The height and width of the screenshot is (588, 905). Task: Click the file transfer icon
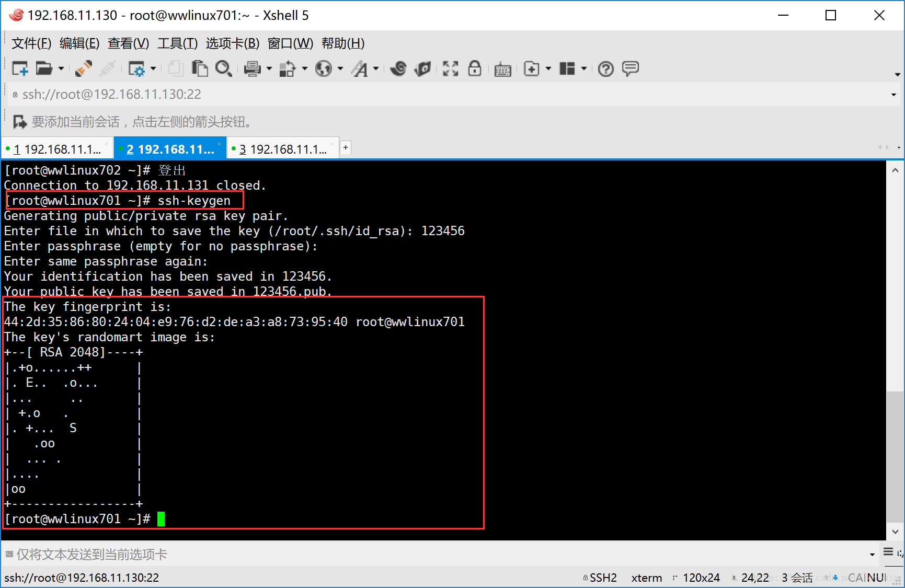click(288, 68)
